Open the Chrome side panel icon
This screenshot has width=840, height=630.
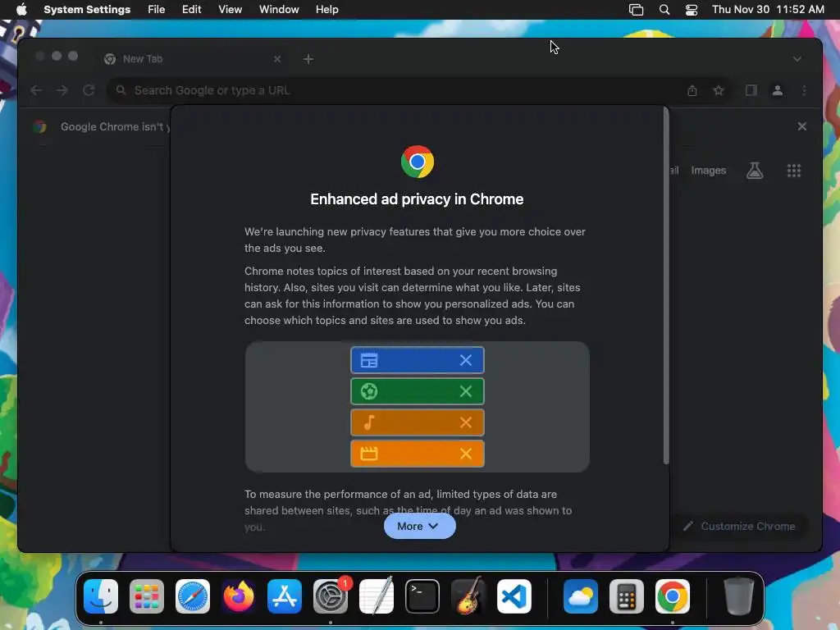(751, 90)
